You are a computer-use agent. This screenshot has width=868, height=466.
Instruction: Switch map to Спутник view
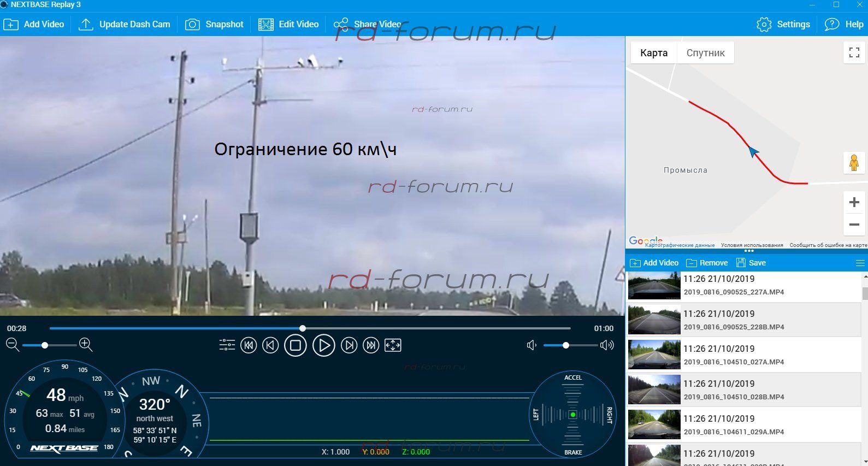click(705, 53)
